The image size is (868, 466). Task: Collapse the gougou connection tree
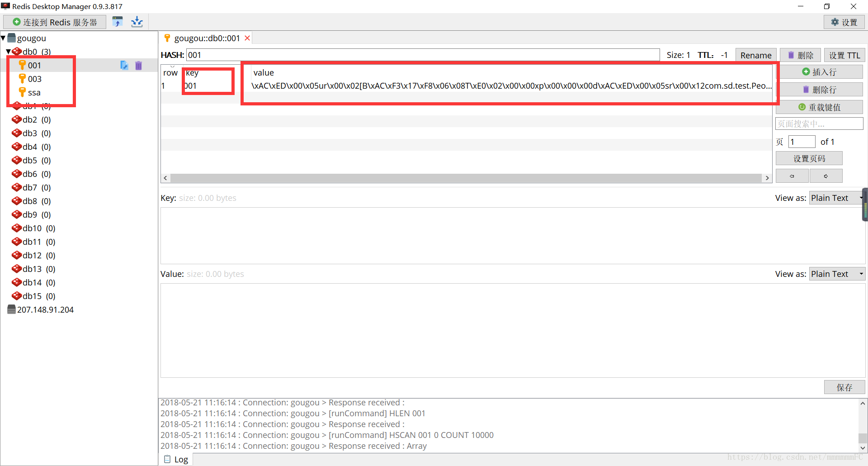3,38
